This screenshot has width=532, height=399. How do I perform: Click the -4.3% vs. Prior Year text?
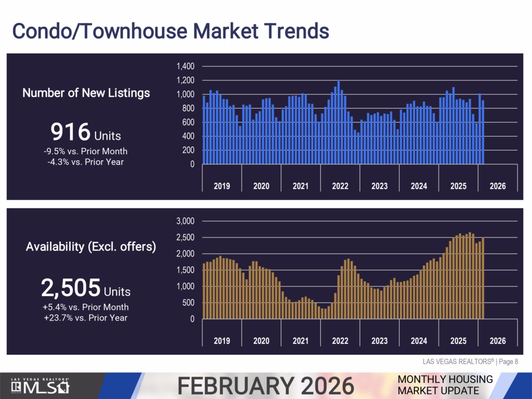point(86,161)
